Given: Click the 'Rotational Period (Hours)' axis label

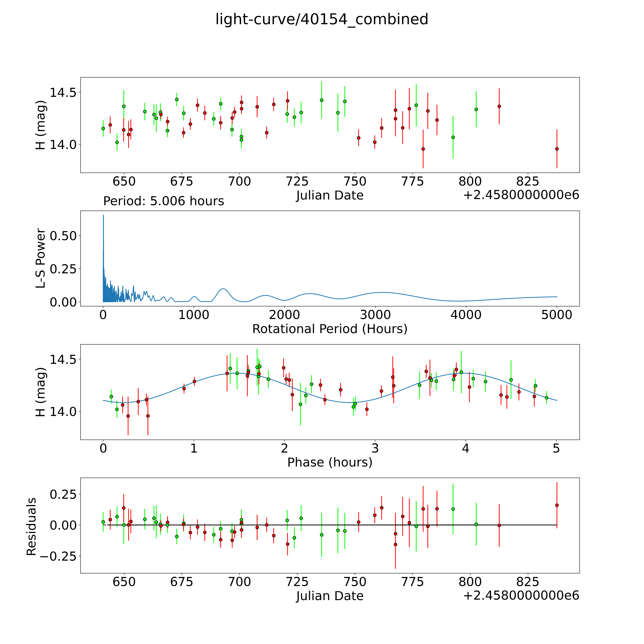Looking at the screenshot, I should tap(330, 329).
